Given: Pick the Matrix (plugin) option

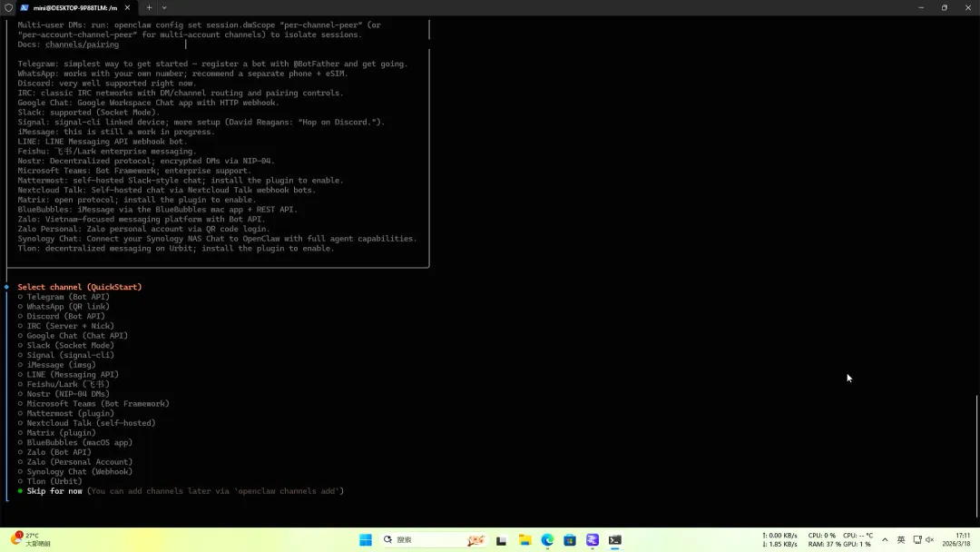Looking at the screenshot, I should point(56,432).
